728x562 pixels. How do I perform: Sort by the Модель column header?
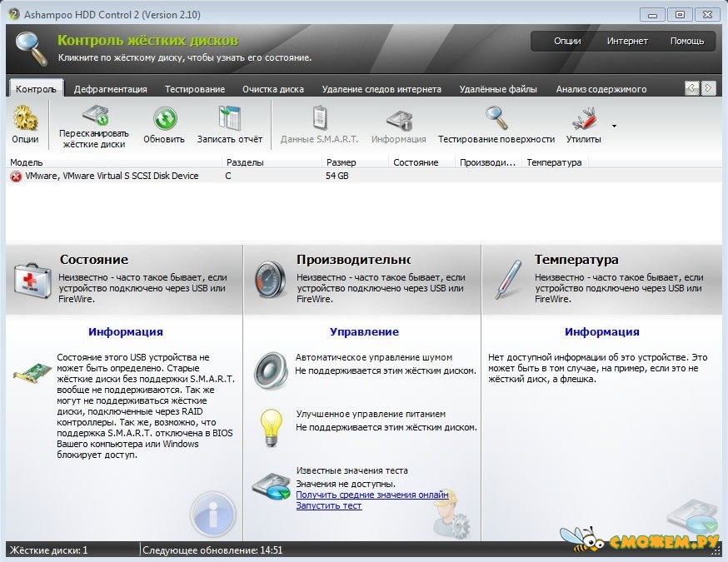click(x=114, y=162)
